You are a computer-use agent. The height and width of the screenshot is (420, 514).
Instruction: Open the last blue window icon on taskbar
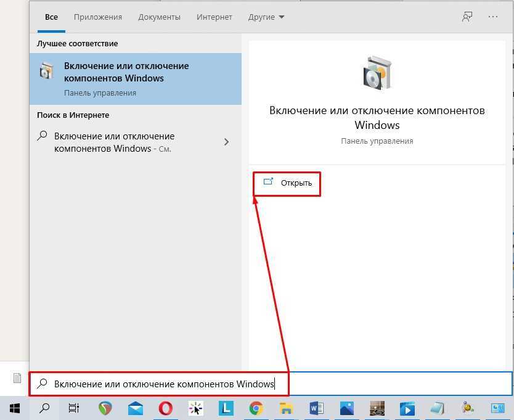point(497,408)
